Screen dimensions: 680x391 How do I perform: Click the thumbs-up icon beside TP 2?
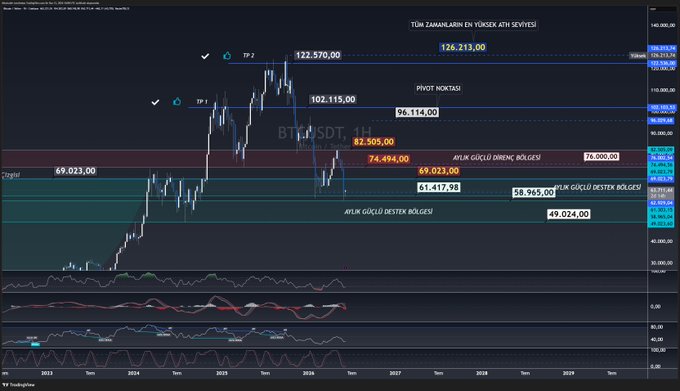click(227, 55)
